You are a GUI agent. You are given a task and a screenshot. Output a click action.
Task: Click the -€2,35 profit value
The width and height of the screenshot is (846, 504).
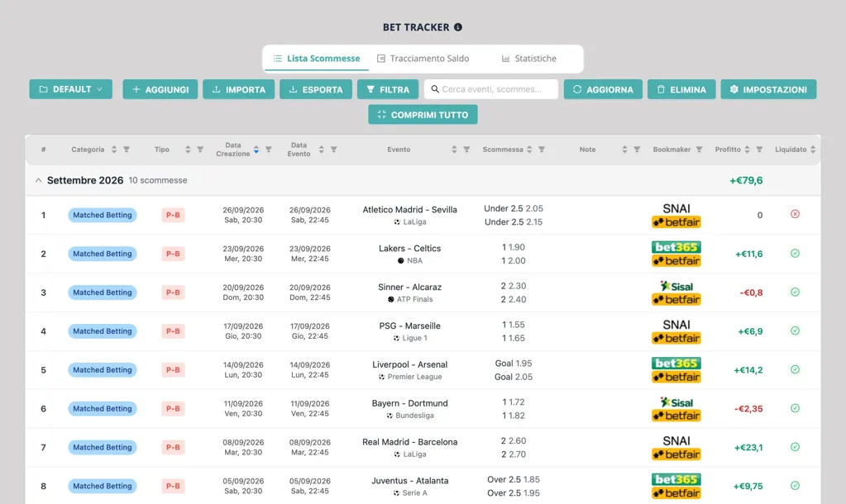(x=748, y=409)
